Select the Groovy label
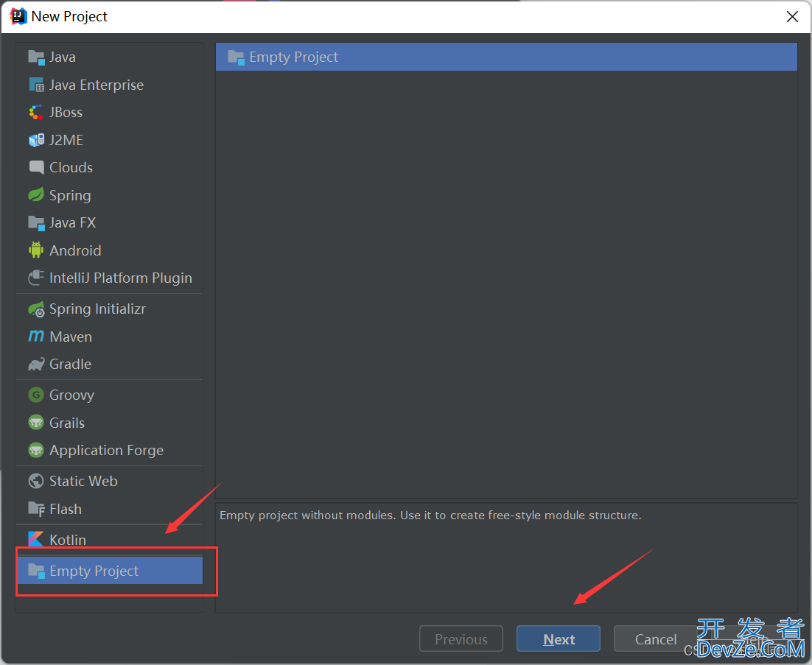This screenshot has width=812, height=665. pyautogui.click(x=72, y=395)
